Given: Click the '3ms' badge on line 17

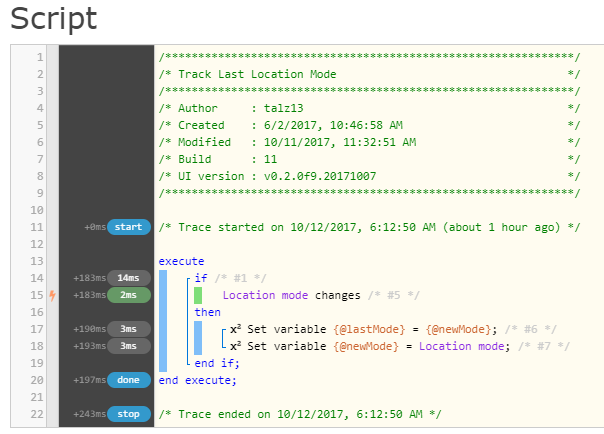Looking at the screenshot, I should (x=129, y=329).
